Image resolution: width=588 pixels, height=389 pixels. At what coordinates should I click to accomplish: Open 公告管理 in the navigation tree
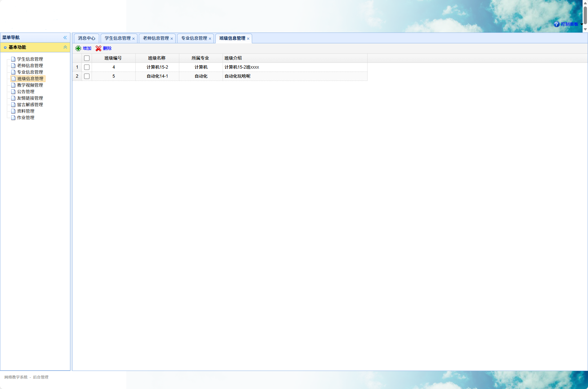click(26, 92)
